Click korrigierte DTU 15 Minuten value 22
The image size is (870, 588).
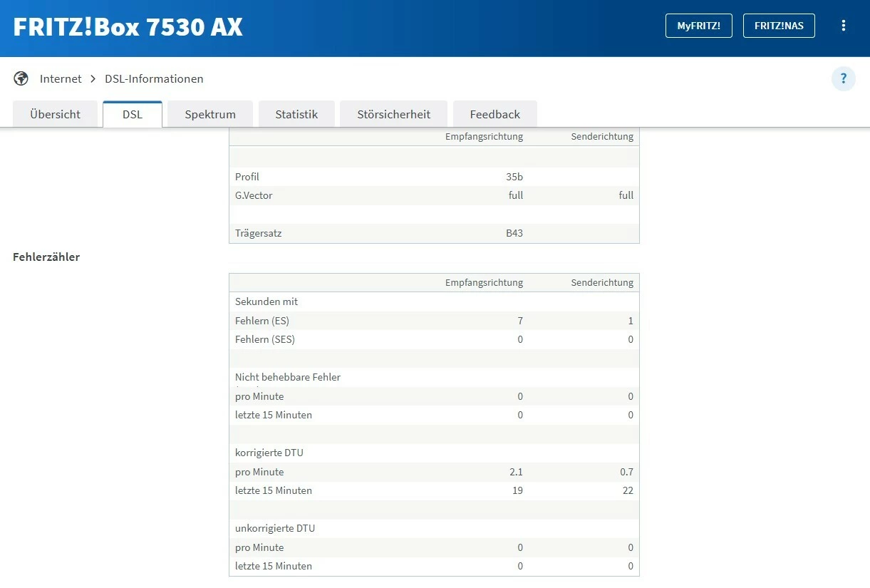pos(627,490)
